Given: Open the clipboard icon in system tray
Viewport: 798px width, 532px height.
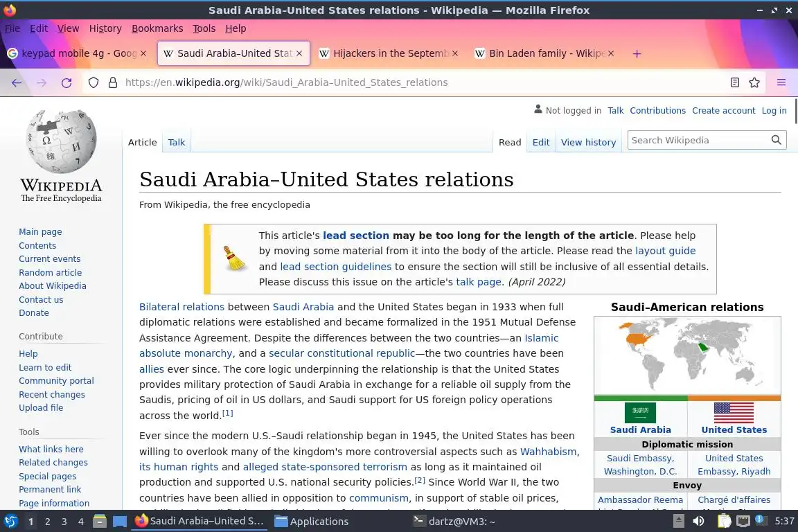Looking at the screenshot, I should [x=724, y=521].
